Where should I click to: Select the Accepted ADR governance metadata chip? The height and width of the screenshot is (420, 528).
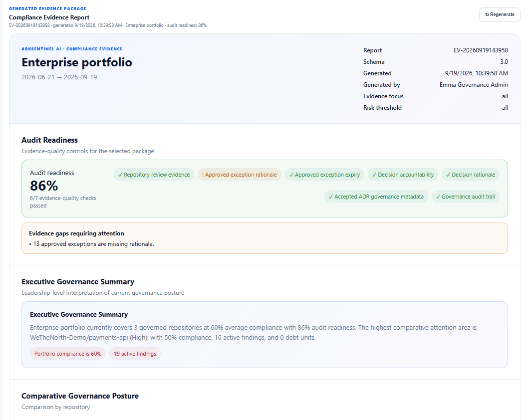tap(376, 197)
